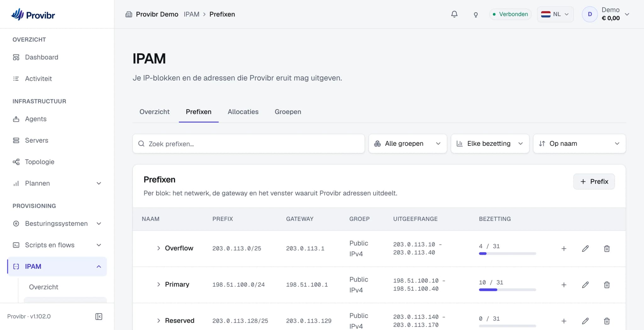This screenshot has width=644, height=330.
Task: Open the Alle groepen filter dropdown
Action: [408, 144]
